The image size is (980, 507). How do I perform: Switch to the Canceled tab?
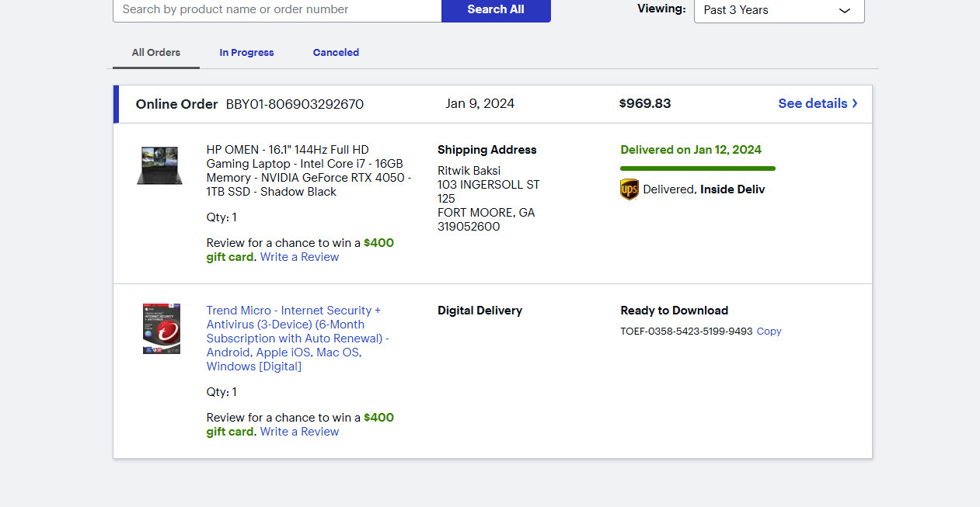click(x=336, y=53)
